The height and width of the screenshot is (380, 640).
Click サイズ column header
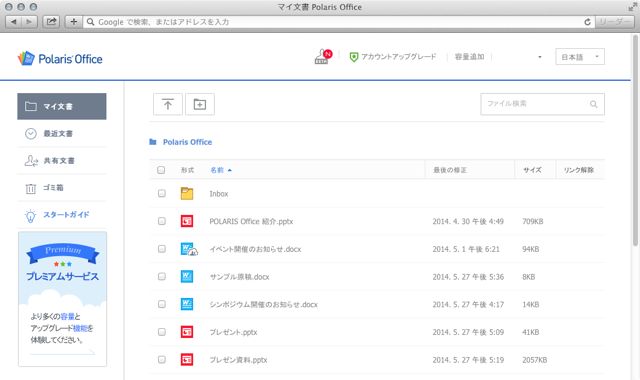pyautogui.click(x=532, y=170)
